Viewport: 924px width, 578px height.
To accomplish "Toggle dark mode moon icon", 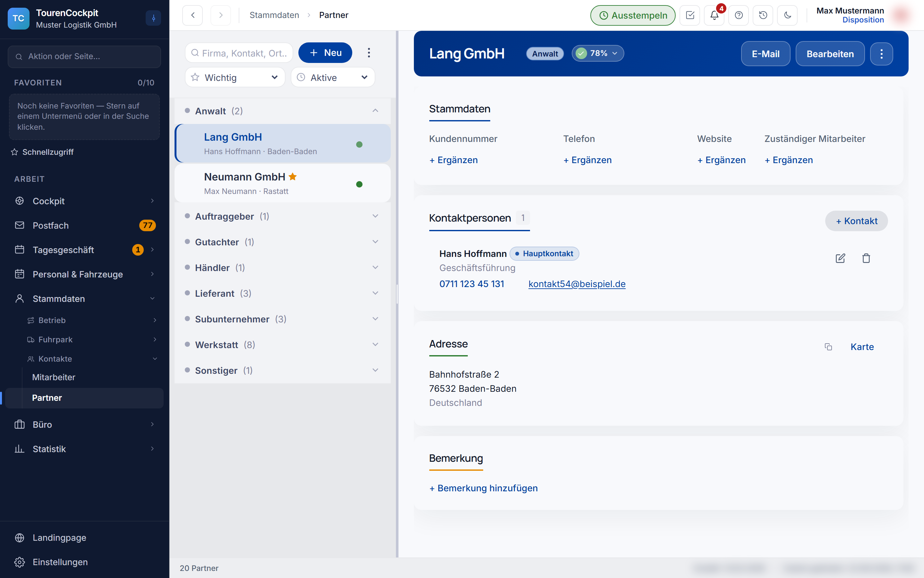I will tap(787, 15).
